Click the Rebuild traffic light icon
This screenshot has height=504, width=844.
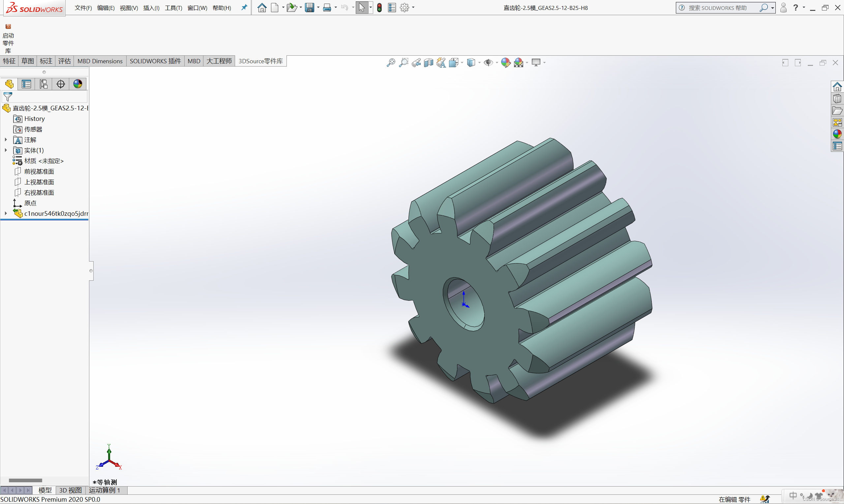tap(379, 8)
